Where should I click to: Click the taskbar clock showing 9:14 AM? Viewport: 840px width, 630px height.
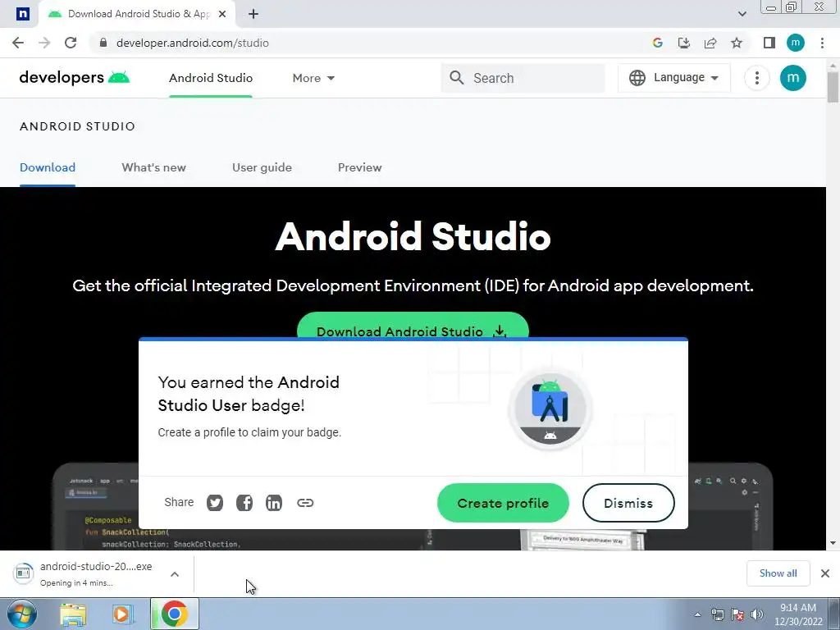[x=798, y=614]
